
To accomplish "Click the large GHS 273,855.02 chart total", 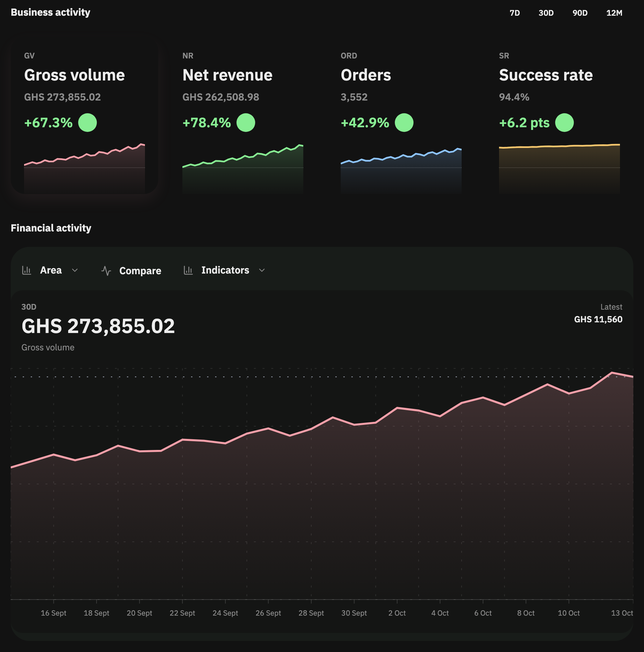I will click(98, 326).
